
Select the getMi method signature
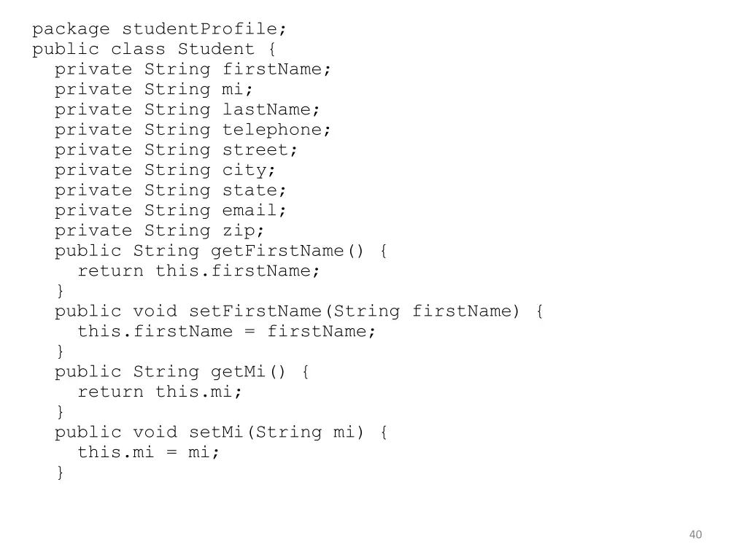[182, 372]
